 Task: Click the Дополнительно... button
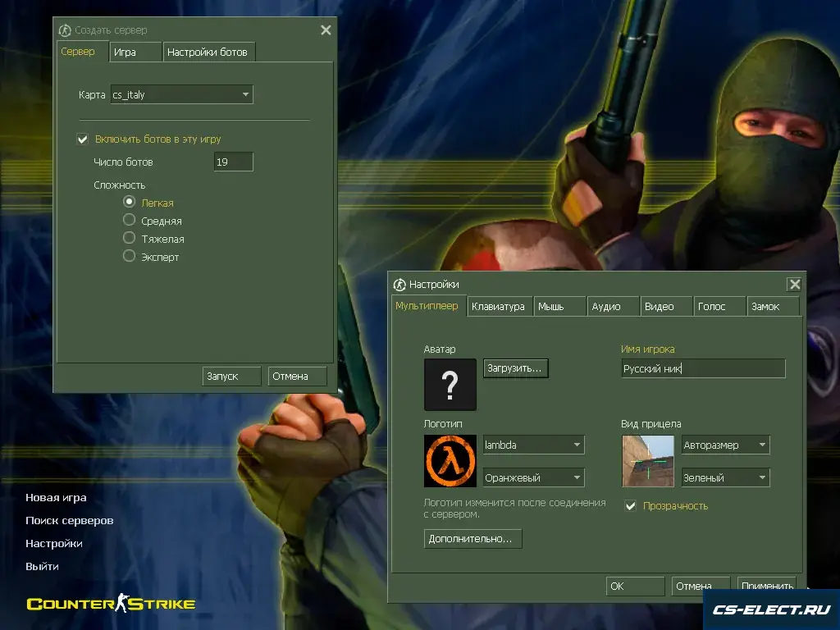(472, 538)
